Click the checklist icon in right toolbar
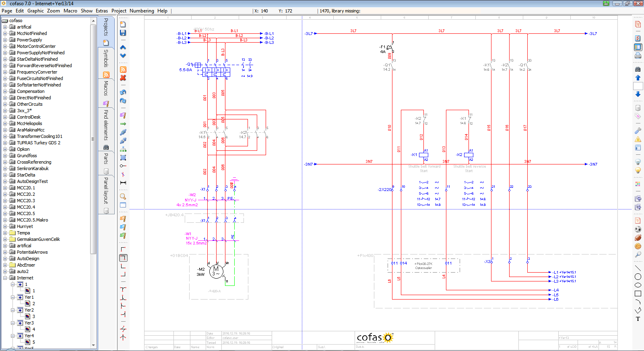 [x=638, y=38]
